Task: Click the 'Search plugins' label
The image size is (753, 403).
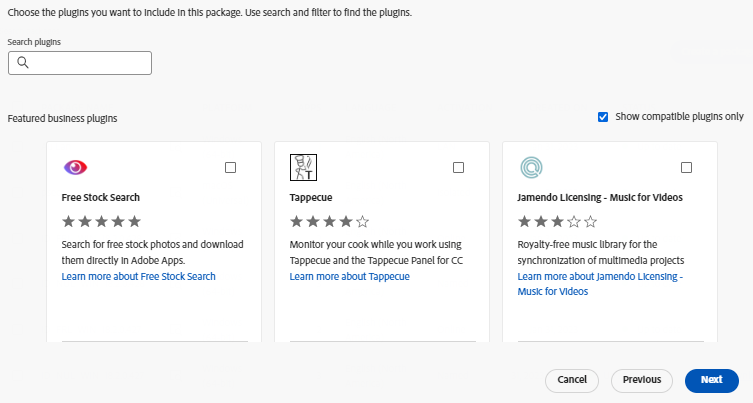Action: click(x=34, y=42)
